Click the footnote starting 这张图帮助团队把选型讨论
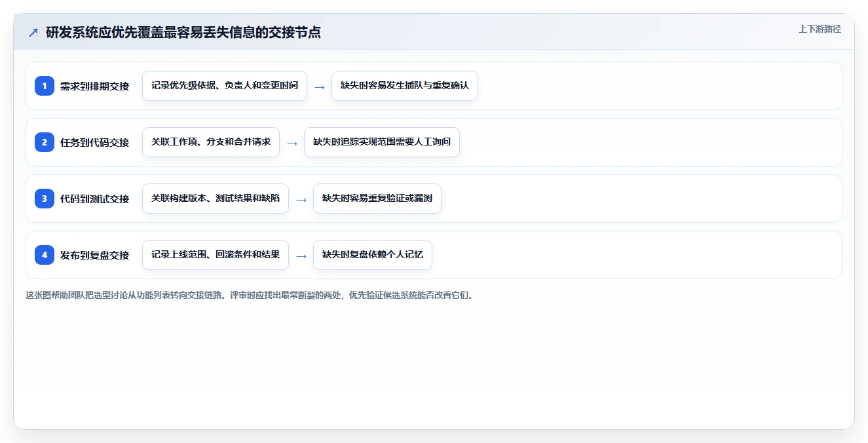This screenshot has height=443, width=868. coord(250,295)
